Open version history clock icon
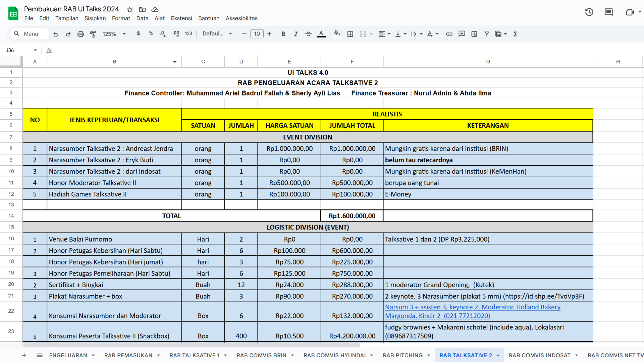Viewport: 644px width, 362px height. tap(589, 12)
